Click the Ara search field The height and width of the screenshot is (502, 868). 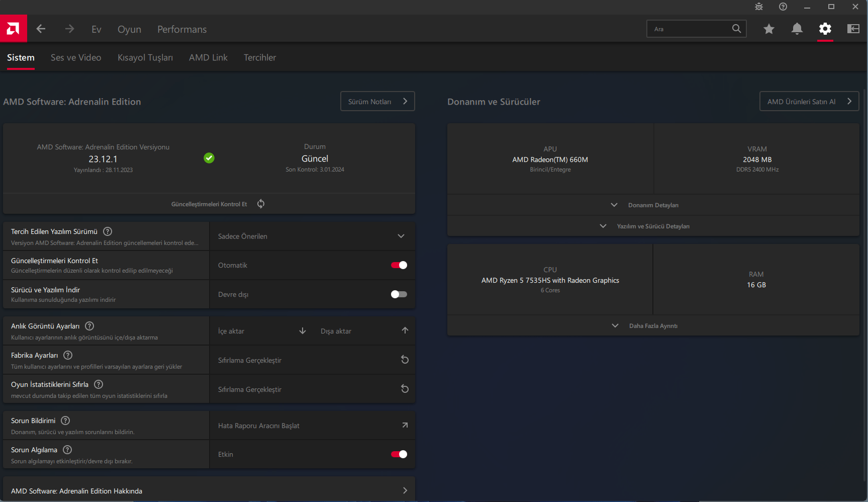click(x=696, y=29)
